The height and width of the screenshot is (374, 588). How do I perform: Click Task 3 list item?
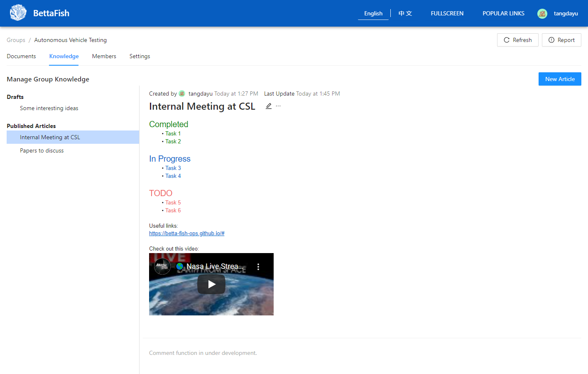[173, 168]
